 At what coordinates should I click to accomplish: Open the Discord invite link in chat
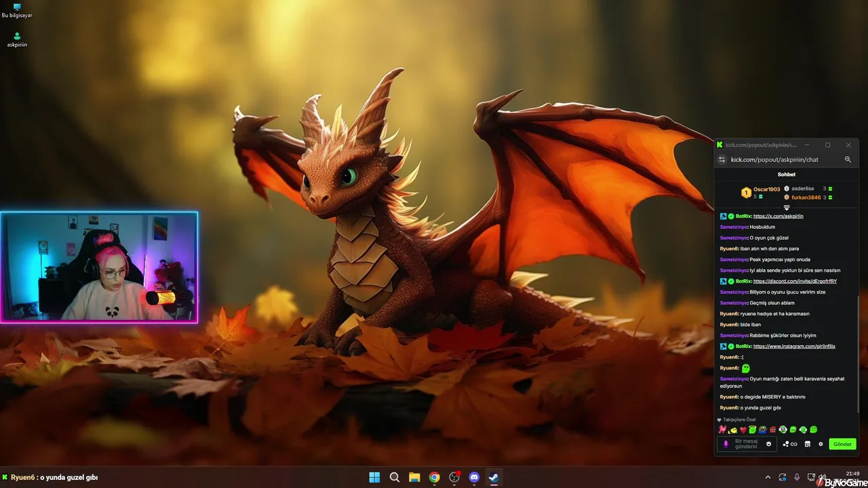tap(795, 281)
